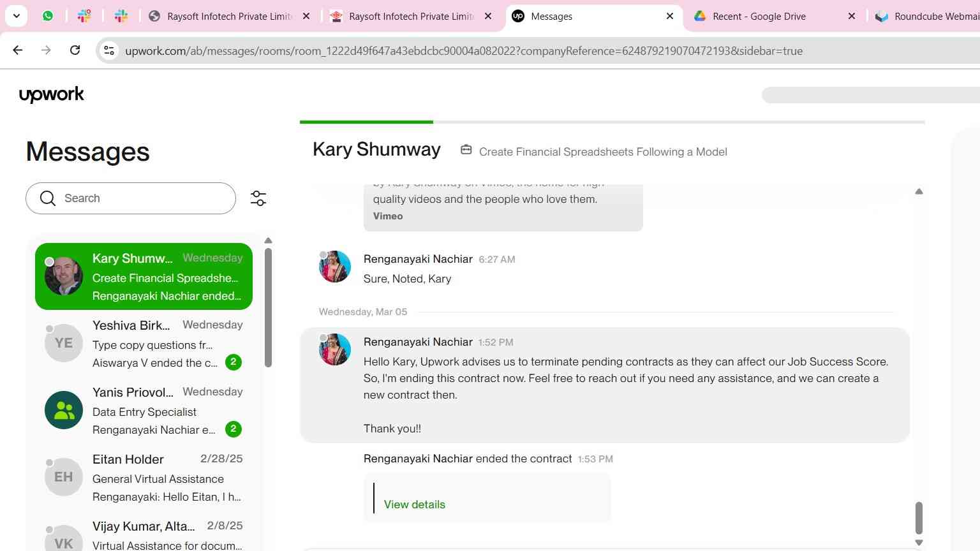
Task: Click the Kary Shumway chat header name
Action: (376, 149)
